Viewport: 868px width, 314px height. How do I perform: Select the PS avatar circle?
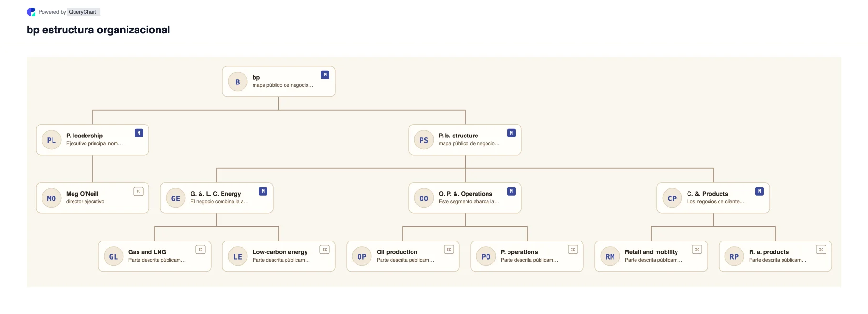point(424,140)
